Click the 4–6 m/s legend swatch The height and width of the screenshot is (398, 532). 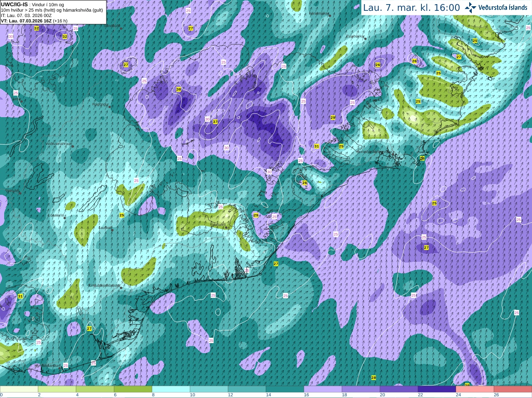click(x=95, y=389)
